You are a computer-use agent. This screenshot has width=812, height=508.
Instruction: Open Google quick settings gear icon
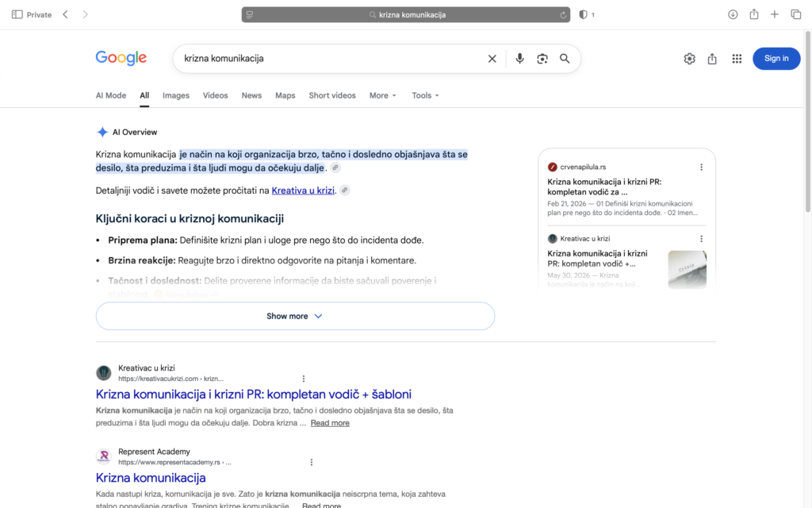coord(689,59)
